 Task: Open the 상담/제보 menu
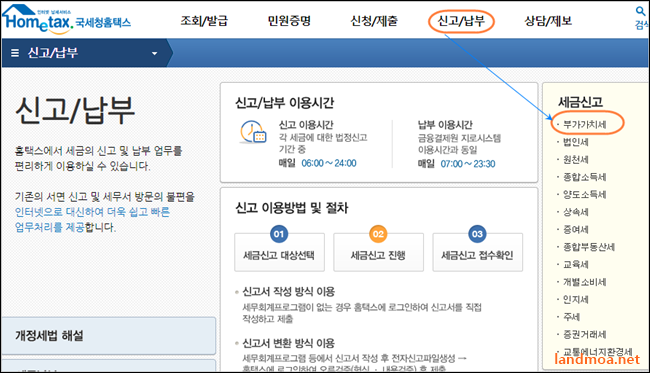[x=548, y=21]
